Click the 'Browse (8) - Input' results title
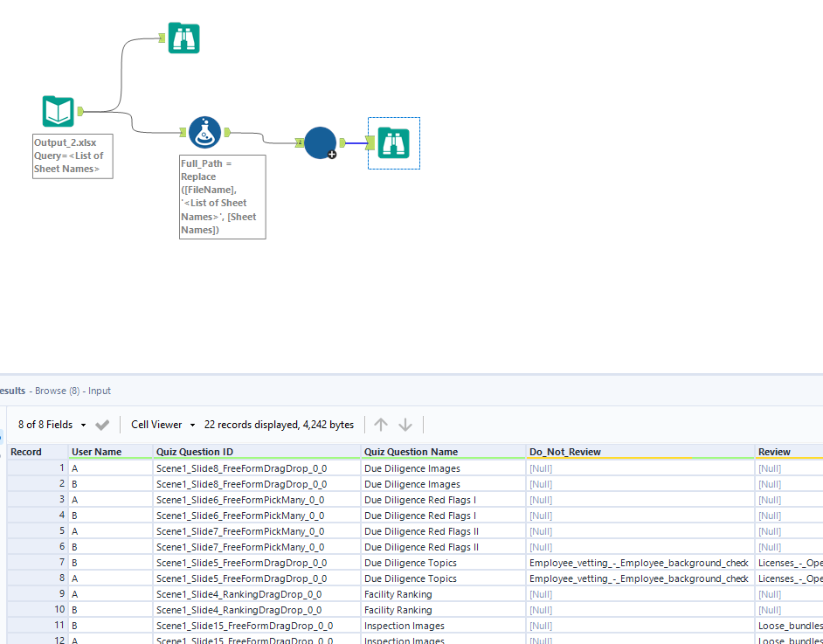This screenshot has width=823, height=644. pyautogui.click(x=73, y=391)
